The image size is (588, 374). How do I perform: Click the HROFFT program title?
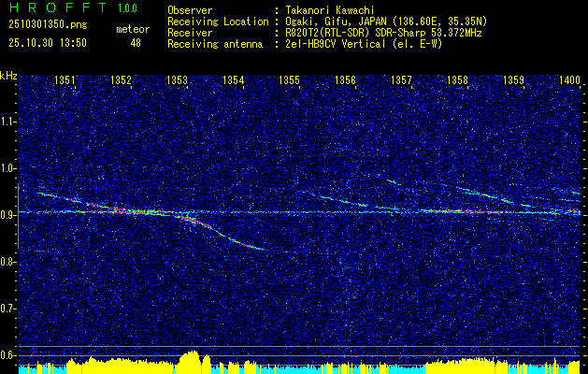point(59,7)
